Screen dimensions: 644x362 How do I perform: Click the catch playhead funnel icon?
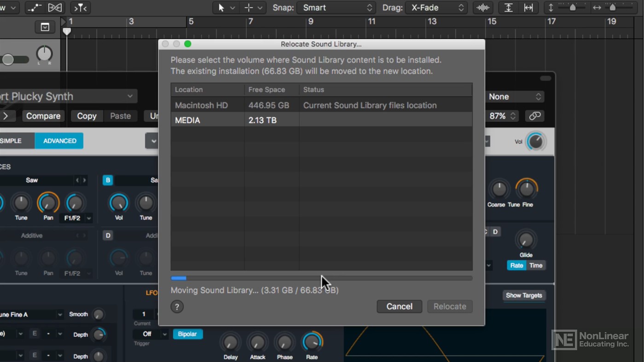[79, 7]
